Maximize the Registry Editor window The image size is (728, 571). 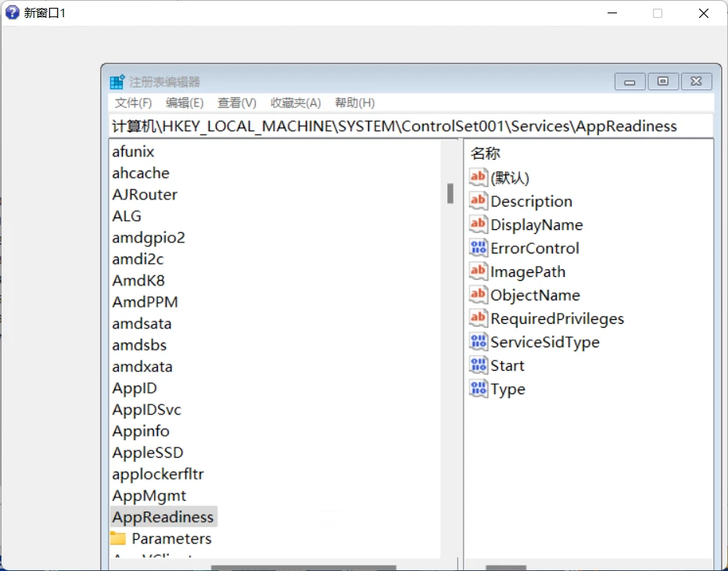pos(663,82)
